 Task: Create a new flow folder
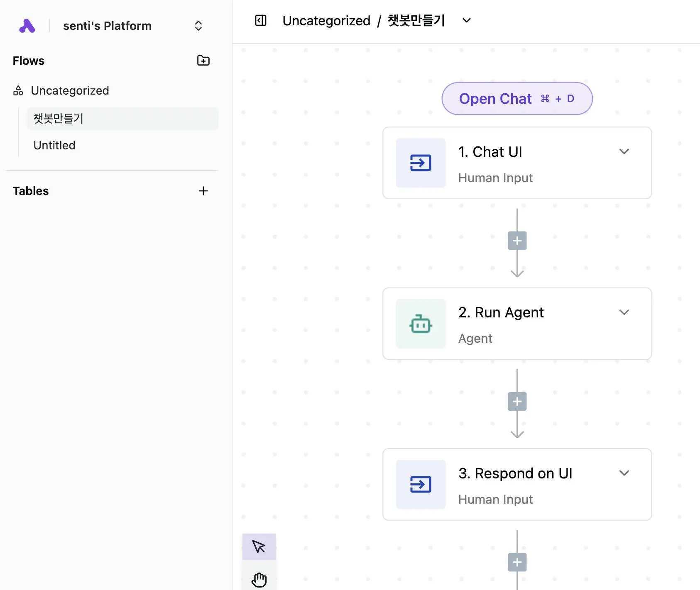[x=203, y=61]
